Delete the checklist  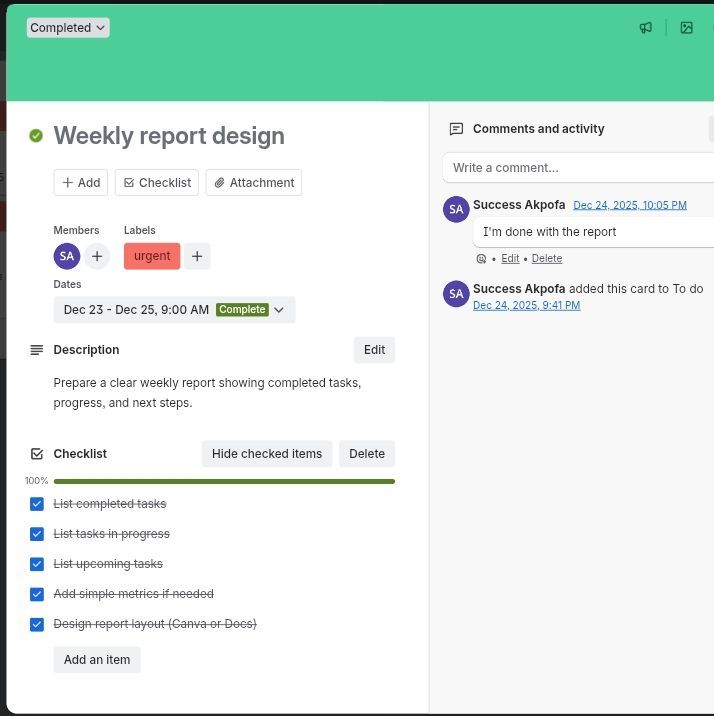tap(367, 454)
